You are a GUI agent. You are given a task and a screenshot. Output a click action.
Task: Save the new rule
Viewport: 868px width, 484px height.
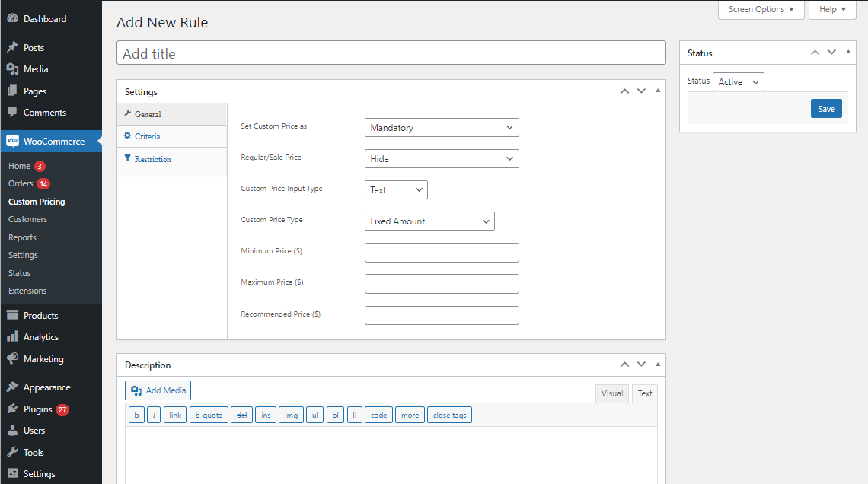click(826, 108)
